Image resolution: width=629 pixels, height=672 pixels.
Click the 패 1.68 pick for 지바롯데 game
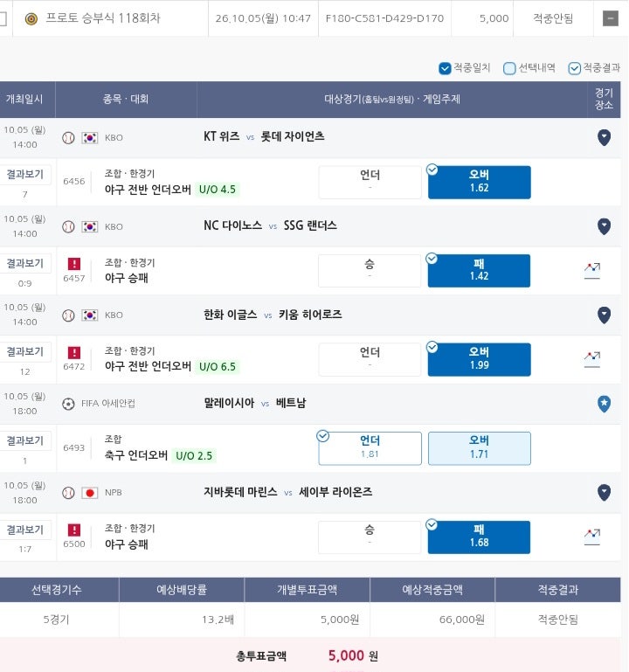coord(479,537)
